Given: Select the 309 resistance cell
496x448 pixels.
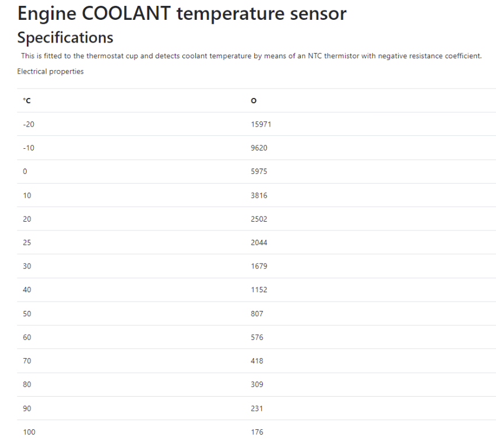Looking at the screenshot, I should [x=257, y=384].
